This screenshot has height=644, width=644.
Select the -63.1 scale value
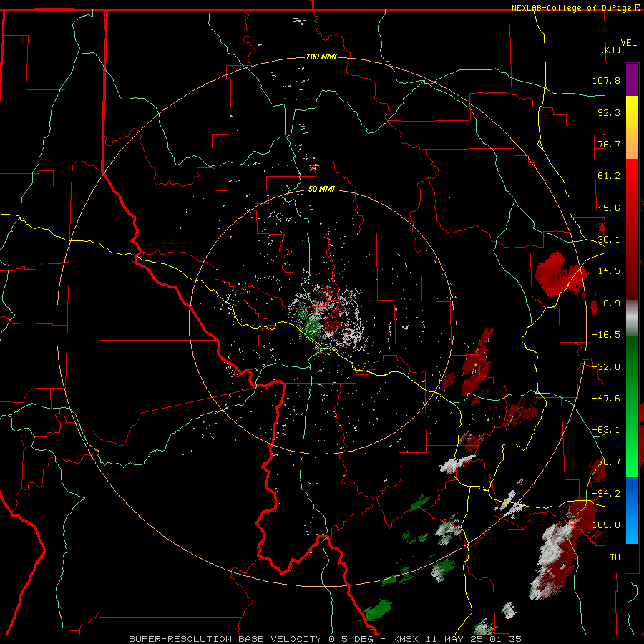[x=606, y=430]
